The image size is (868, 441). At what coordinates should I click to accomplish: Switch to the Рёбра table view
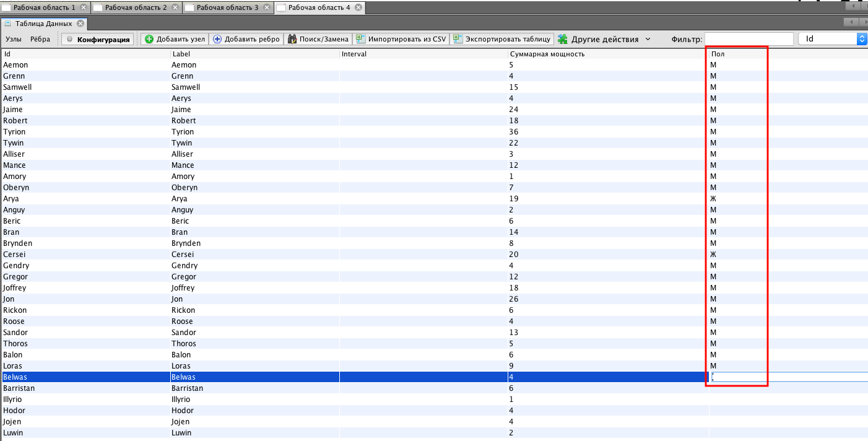pyautogui.click(x=40, y=39)
